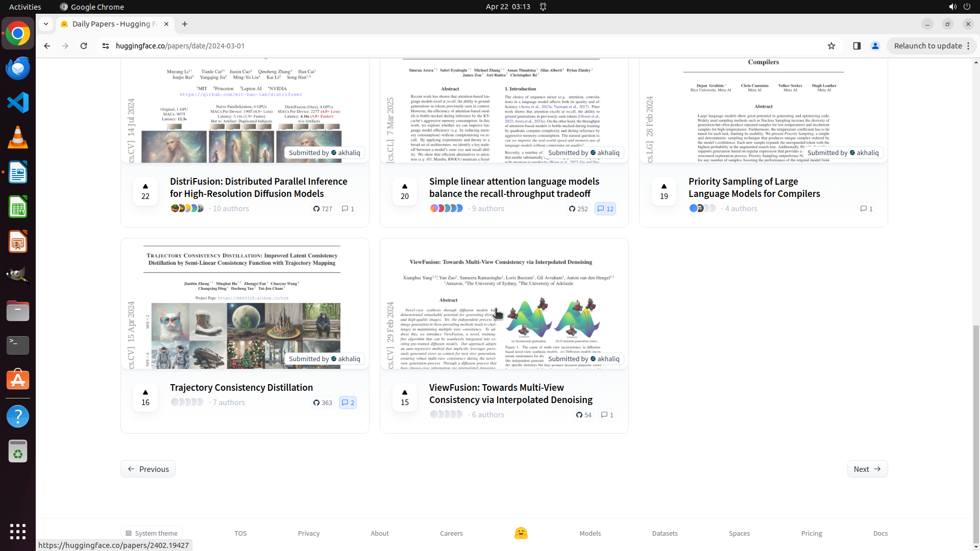Image resolution: width=980 pixels, height=551 pixels.
Task: Open Priority Sampling paper title link
Action: point(754,187)
